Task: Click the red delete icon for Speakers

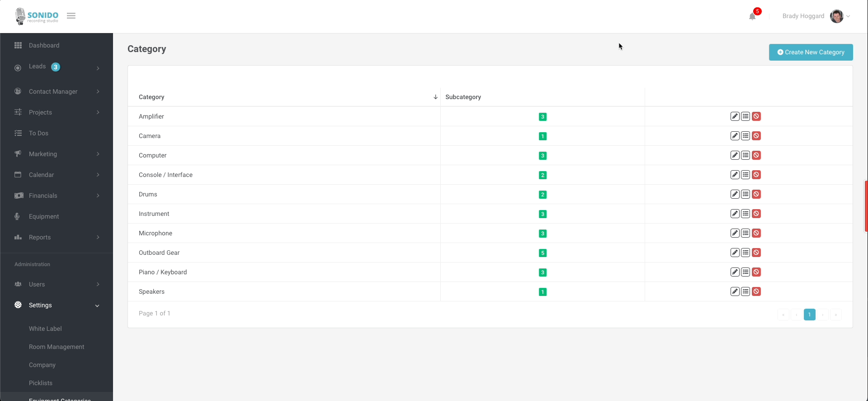Action: (x=756, y=291)
